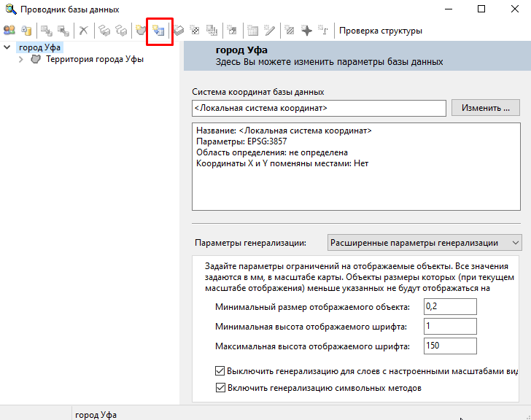Expand the 'Территория города Уфы' node

click(x=21, y=59)
